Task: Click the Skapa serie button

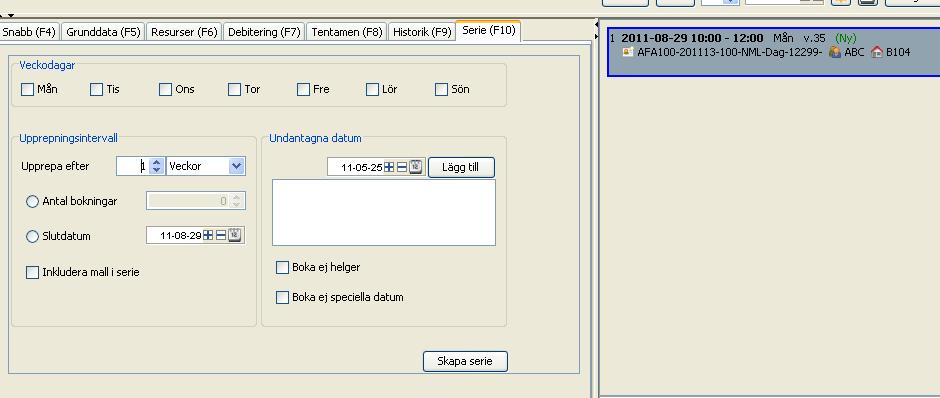Action: coord(465,361)
